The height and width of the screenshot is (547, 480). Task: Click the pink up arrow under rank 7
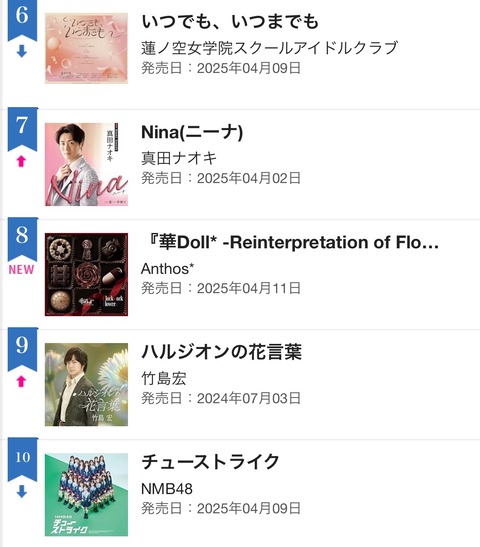(22, 161)
